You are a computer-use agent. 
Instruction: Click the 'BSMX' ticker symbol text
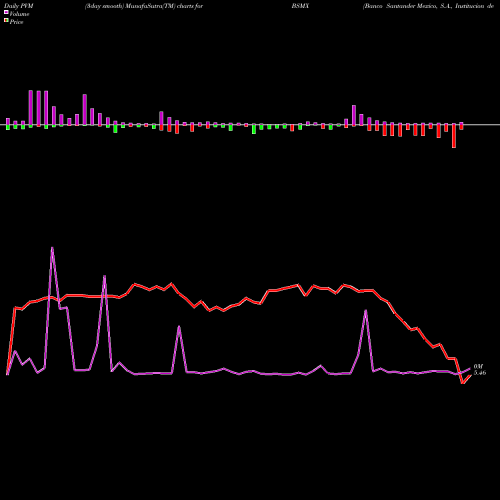pyautogui.click(x=300, y=6)
